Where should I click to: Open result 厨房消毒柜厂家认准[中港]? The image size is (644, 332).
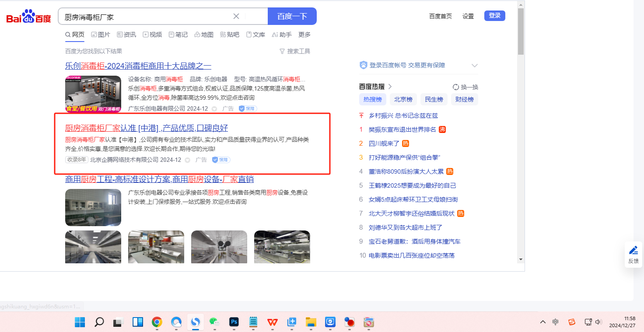point(147,128)
